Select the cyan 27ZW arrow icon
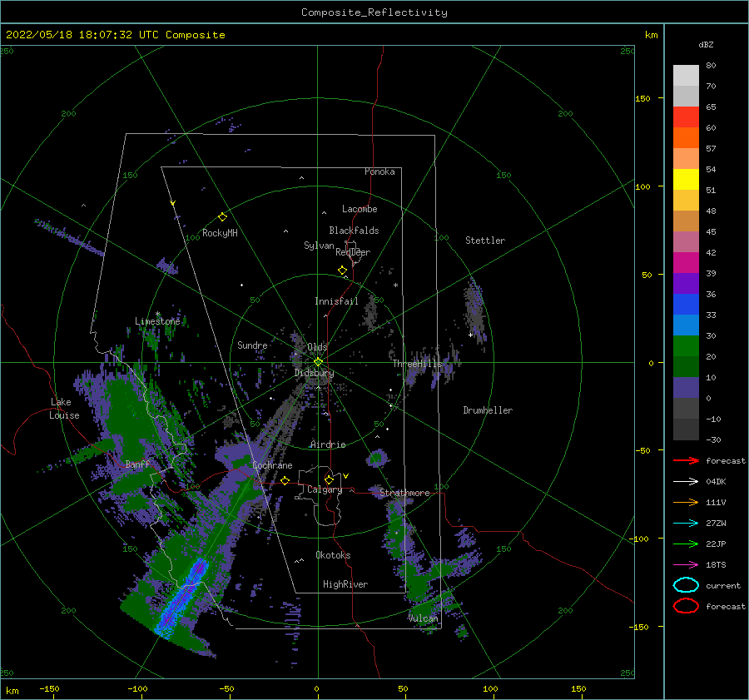749x700 pixels. [x=686, y=524]
